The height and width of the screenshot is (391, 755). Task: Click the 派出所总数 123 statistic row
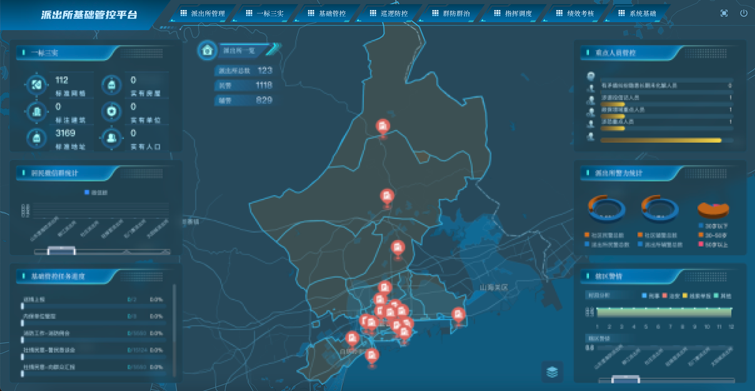click(245, 71)
